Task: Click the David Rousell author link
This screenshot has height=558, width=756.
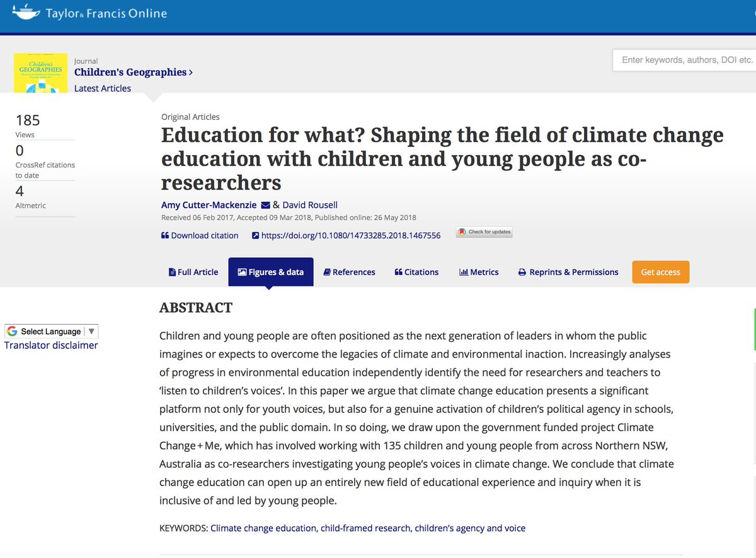Action: 310,205
